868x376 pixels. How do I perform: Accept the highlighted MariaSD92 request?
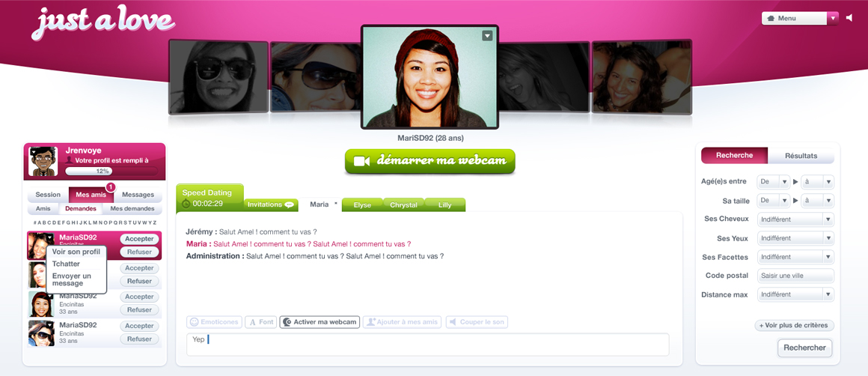click(x=139, y=239)
